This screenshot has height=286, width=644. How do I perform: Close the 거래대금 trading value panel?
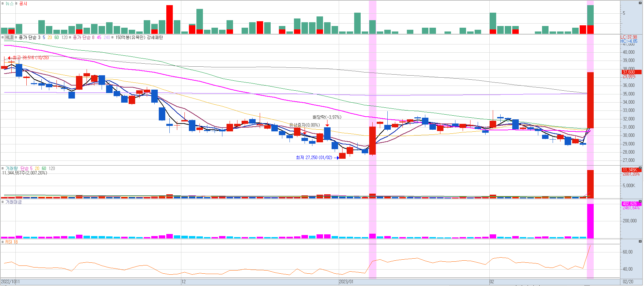pos(640,201)
